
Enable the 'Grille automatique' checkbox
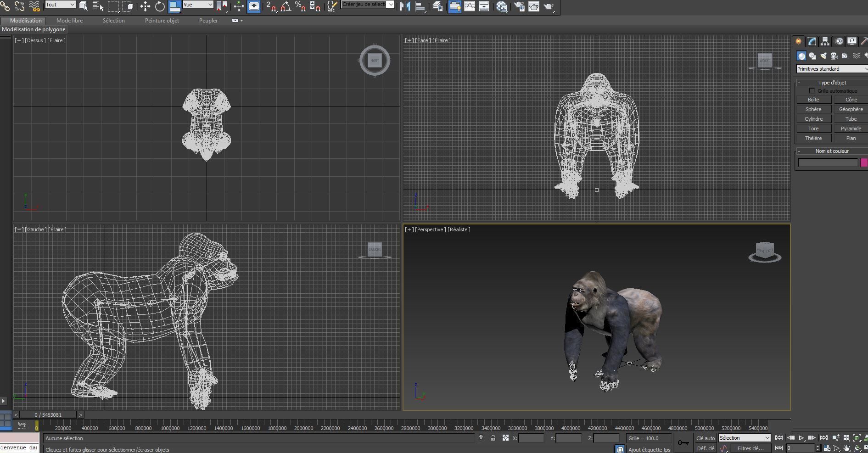(812, 91)
